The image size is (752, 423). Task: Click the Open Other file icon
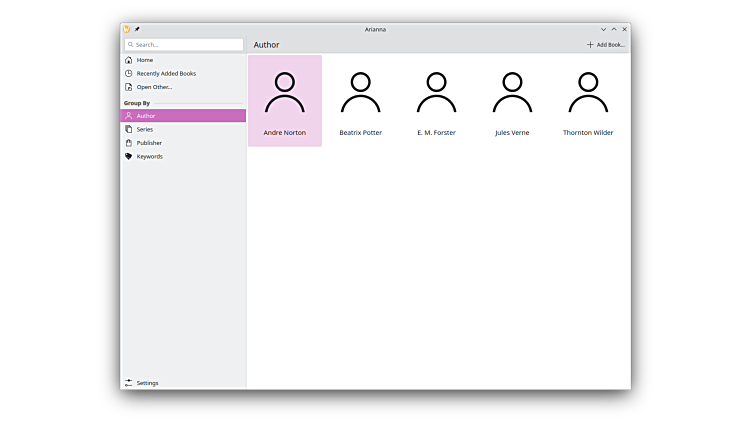(x=129, y=87)
